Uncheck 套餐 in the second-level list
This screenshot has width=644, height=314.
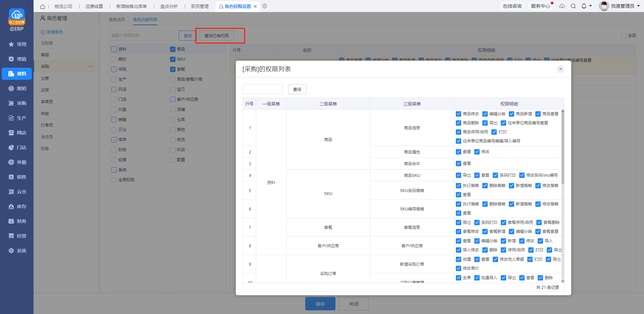click(x=173, y=69)
